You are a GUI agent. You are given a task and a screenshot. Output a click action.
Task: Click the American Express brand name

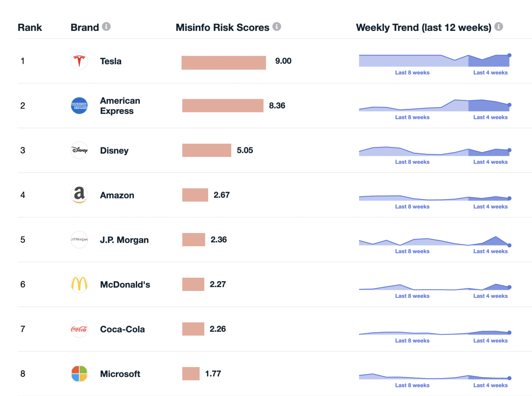[120, 106]
